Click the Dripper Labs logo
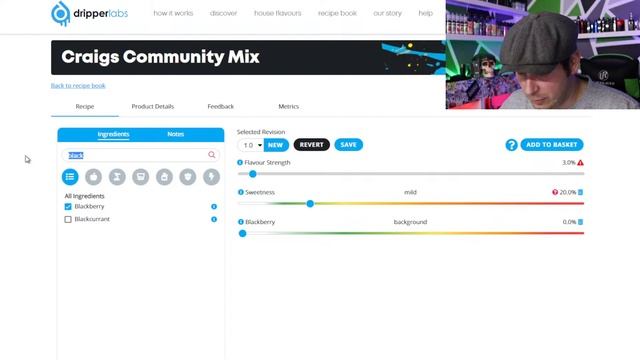 point(89,13)
